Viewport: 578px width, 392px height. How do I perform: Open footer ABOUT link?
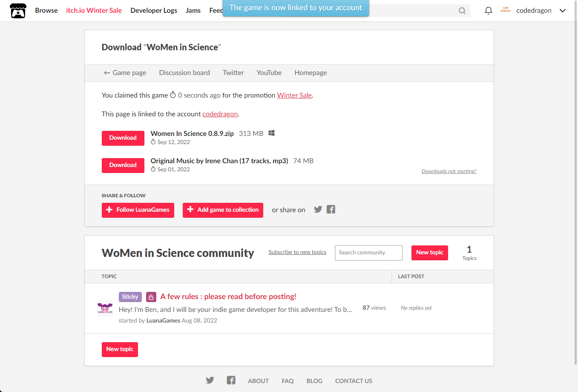tap(258, 381)
